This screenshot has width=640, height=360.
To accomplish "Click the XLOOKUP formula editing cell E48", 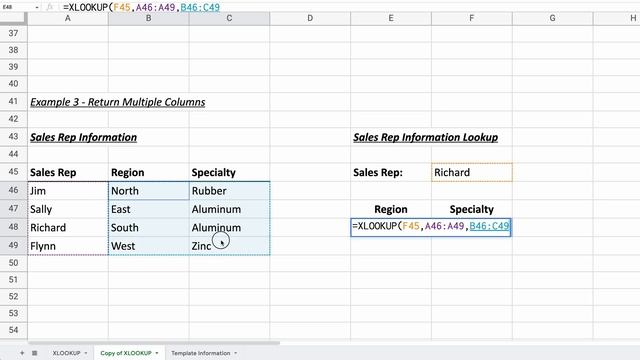I will tap(431, 227).
